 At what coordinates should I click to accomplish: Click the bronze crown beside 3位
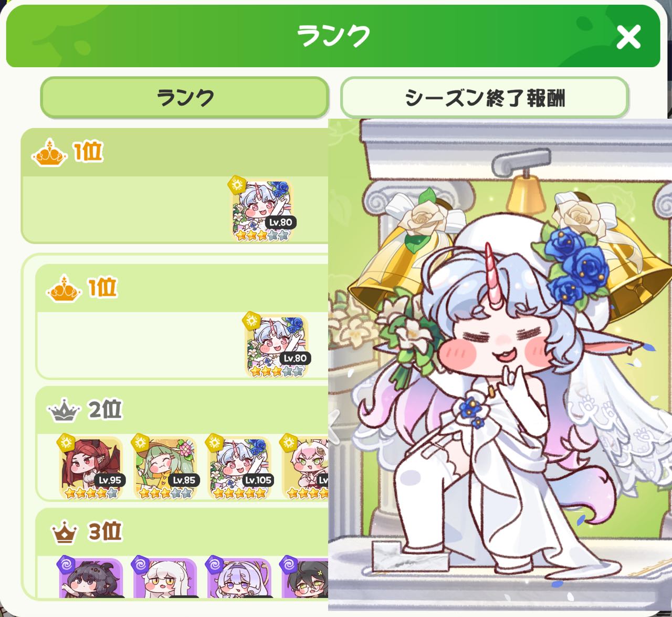64,533
